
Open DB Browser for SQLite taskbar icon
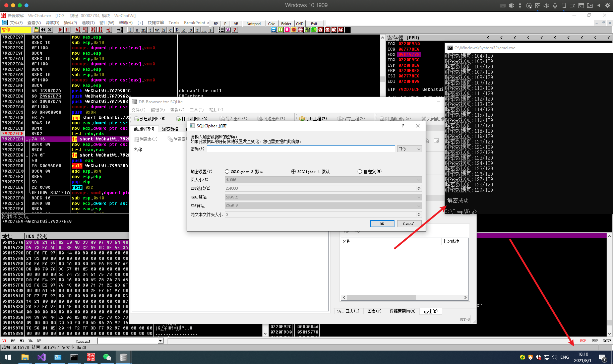(x=123, y=357)
